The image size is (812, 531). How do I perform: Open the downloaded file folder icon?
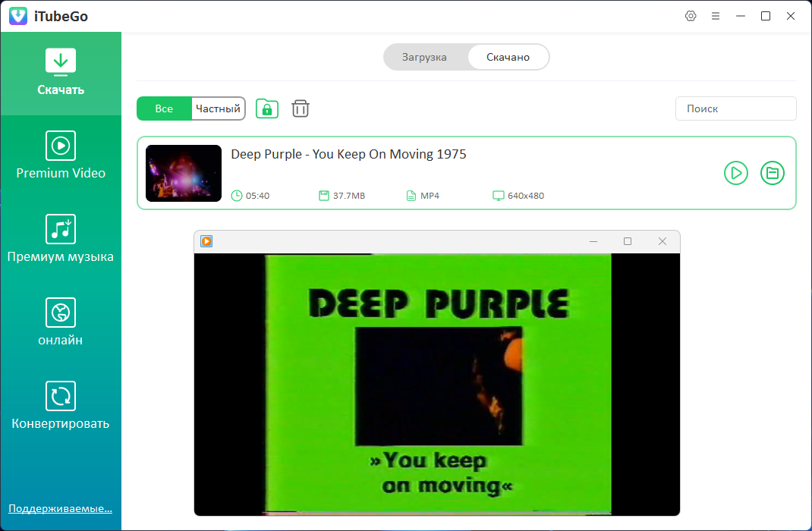[772, 173]
